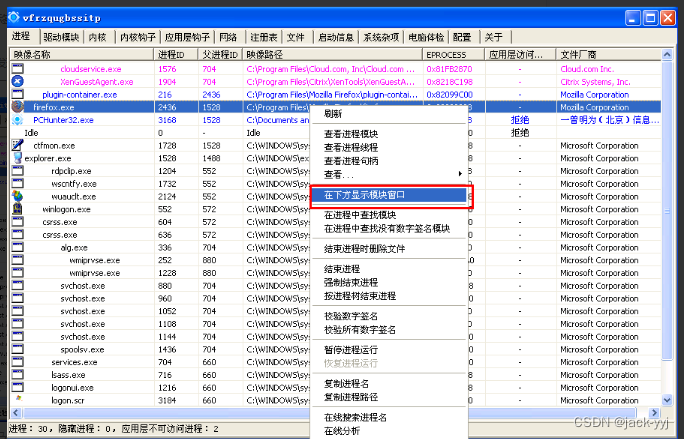The width and height of the screenshot is (684, 439).
Task: Open the 驱动模块 tab
Action: point(61,37)
